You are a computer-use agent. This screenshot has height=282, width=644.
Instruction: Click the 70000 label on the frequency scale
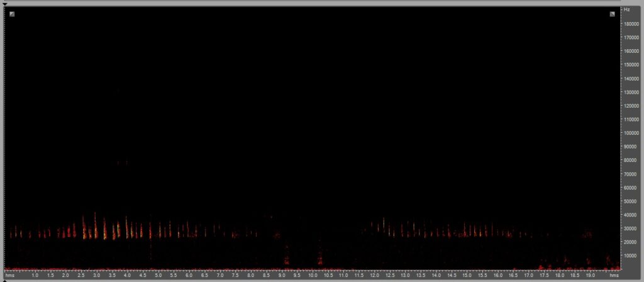(631, 174)
